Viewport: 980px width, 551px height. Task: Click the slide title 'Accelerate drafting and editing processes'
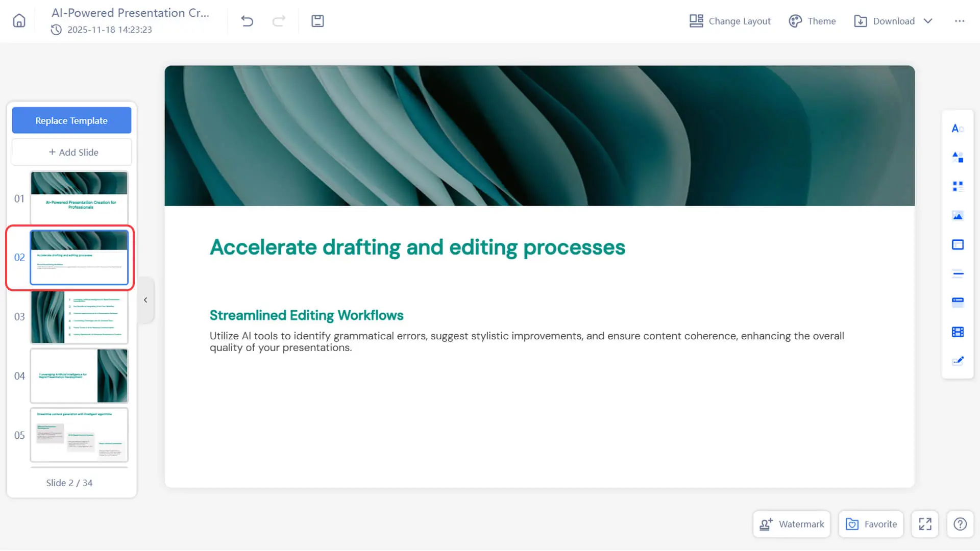click(418, 247)
